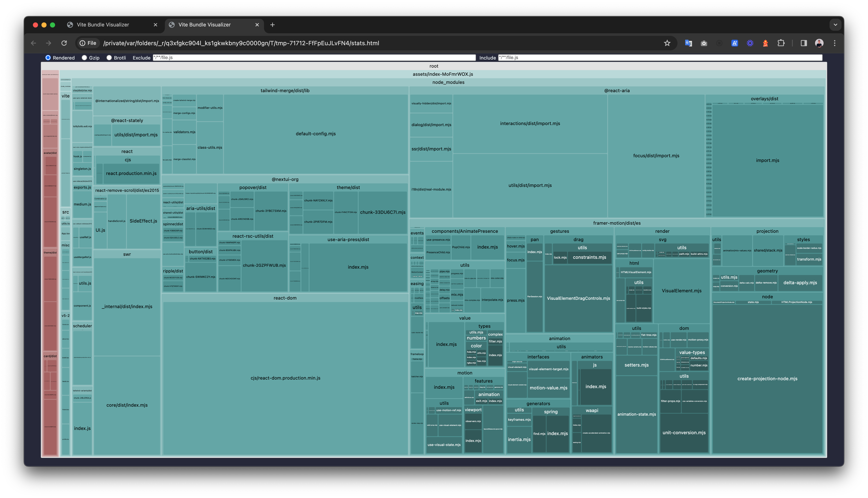The height and width of the screenshot is (498, 868).
Task: Click the Google Translate extension icon
Action: (x=688, y=43)
